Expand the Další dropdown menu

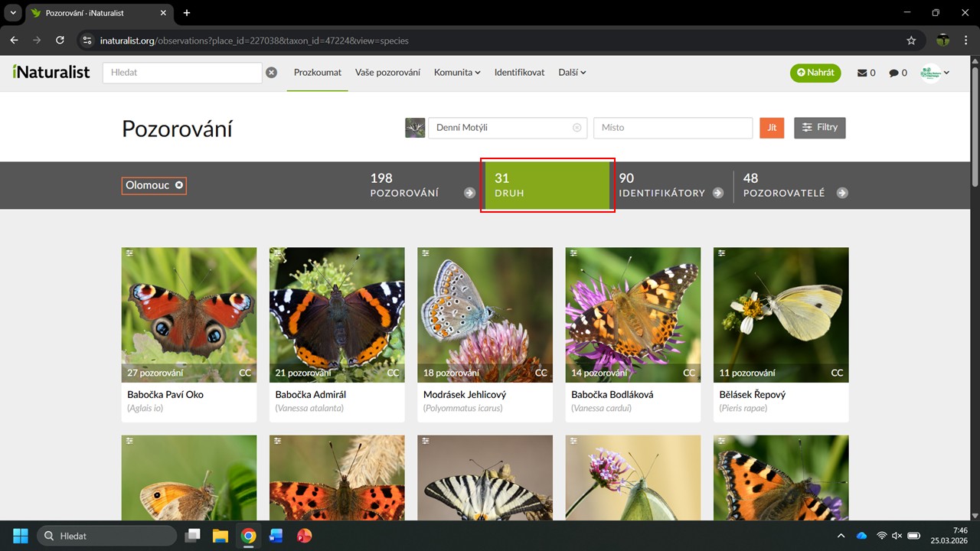[x=572, y=73]
